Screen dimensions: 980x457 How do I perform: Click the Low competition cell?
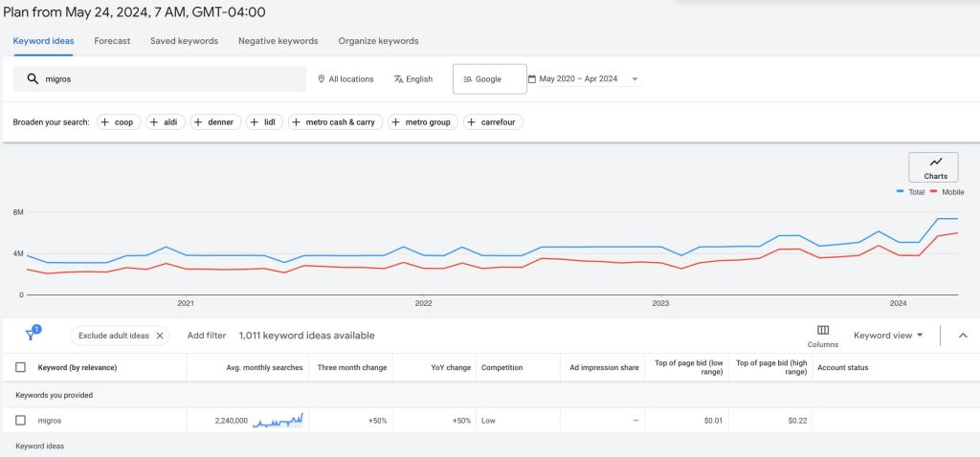tap(488, 421)
